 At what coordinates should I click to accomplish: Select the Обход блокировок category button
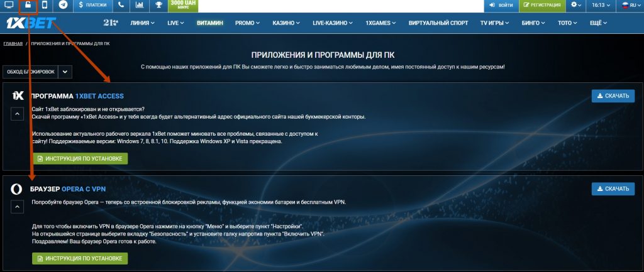point(30,72)
